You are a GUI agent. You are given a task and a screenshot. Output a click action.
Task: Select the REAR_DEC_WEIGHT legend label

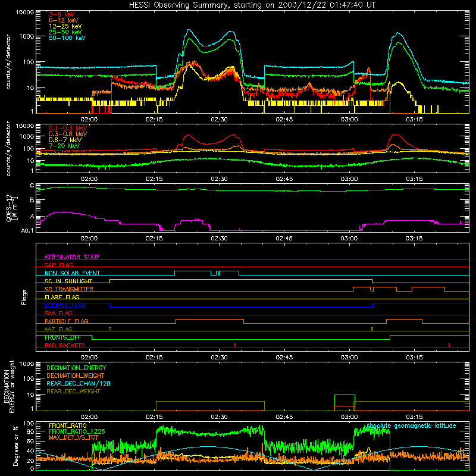coord(73,392)
